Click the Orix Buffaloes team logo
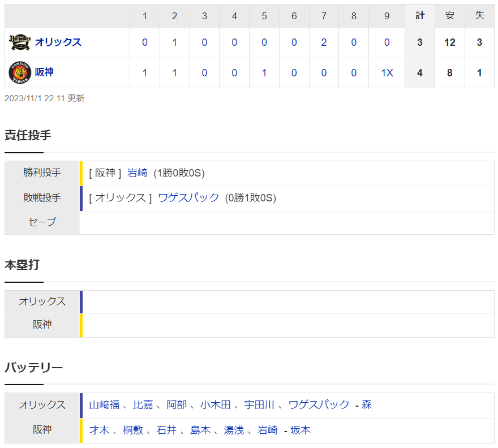The width and height of the screenshot is (498, 448). coord(20,42)
